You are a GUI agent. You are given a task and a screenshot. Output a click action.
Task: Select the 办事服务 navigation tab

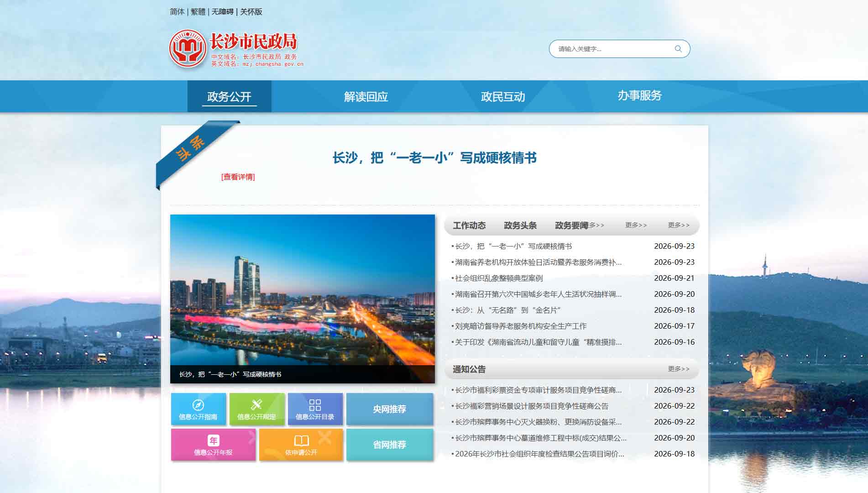pos(639,95)
